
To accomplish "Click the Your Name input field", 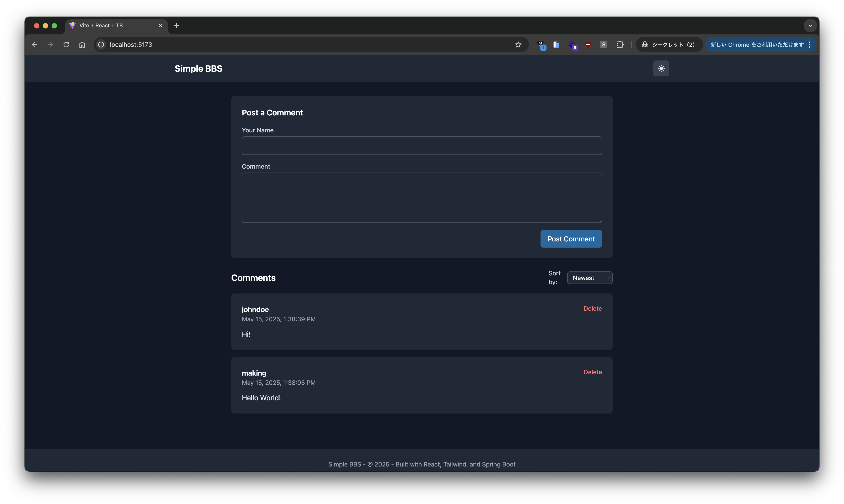I will (422, 146).
